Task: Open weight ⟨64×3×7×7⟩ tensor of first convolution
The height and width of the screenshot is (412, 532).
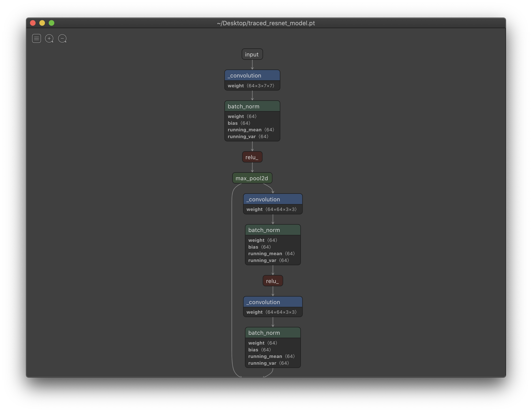Action: pos(252,85)
